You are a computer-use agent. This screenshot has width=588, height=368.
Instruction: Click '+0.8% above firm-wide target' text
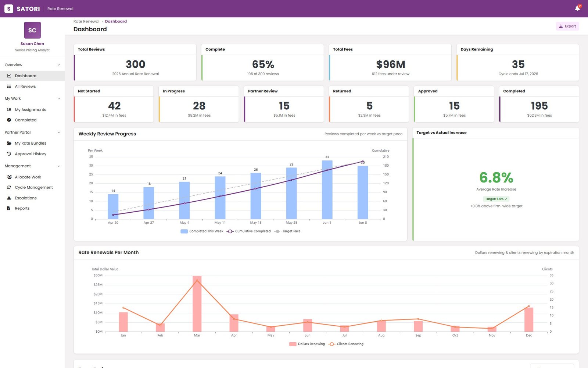(x=496, y=206)
